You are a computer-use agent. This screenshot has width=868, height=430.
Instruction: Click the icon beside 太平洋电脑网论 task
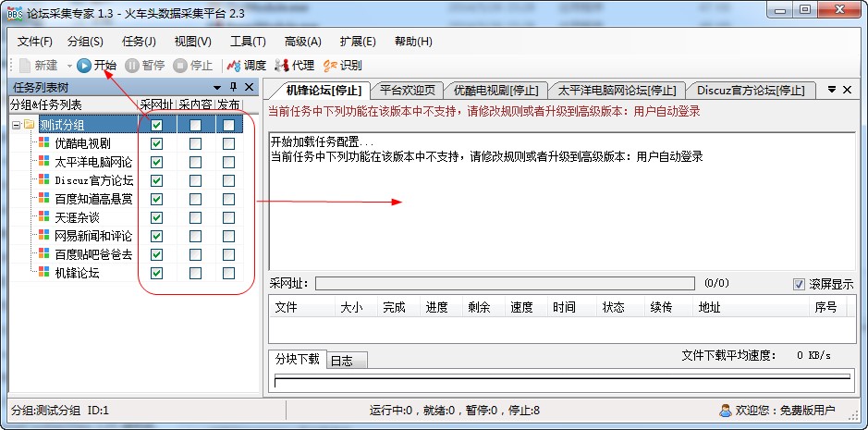click(x=43, y=161)
